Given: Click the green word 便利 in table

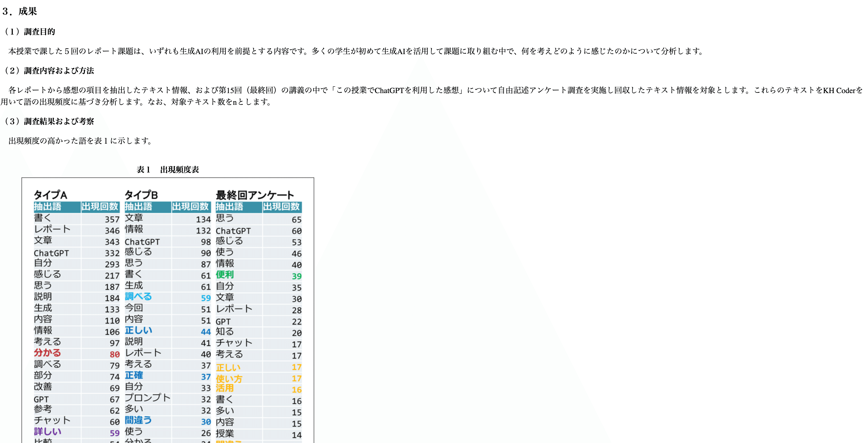Looking at the screenshot, I should (x=225, y=275).
